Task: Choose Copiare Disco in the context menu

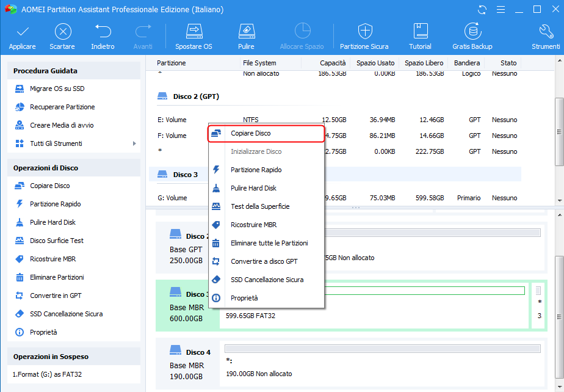Action: click(250, 133)
